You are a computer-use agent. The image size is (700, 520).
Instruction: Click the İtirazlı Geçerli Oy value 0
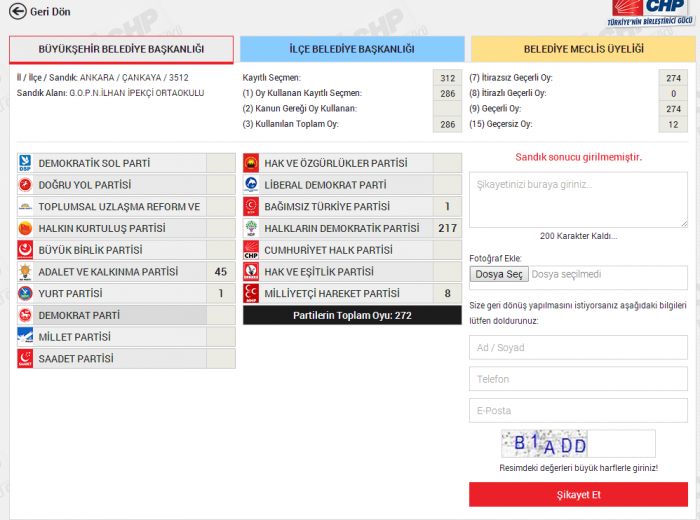click(673, 94)
